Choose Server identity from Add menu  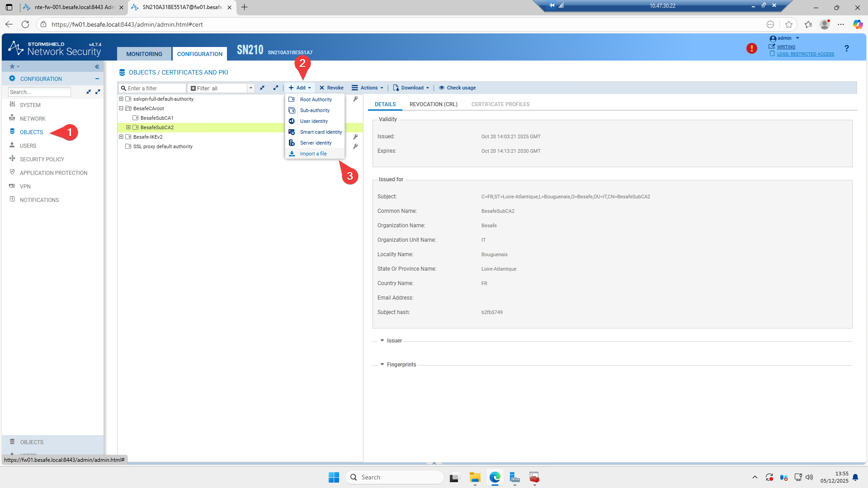(x=315, y=143)
